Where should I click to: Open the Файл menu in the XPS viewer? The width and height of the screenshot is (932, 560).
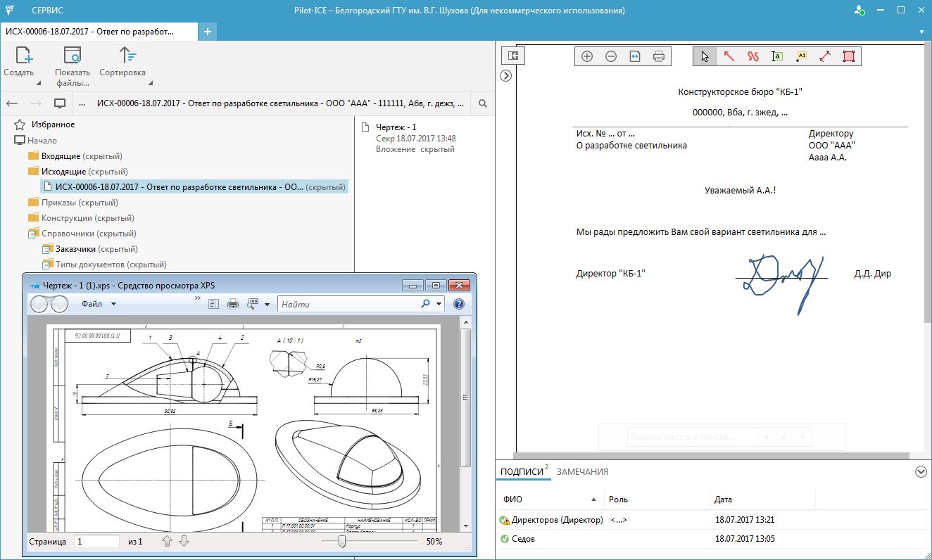click(x=98, y=304)
